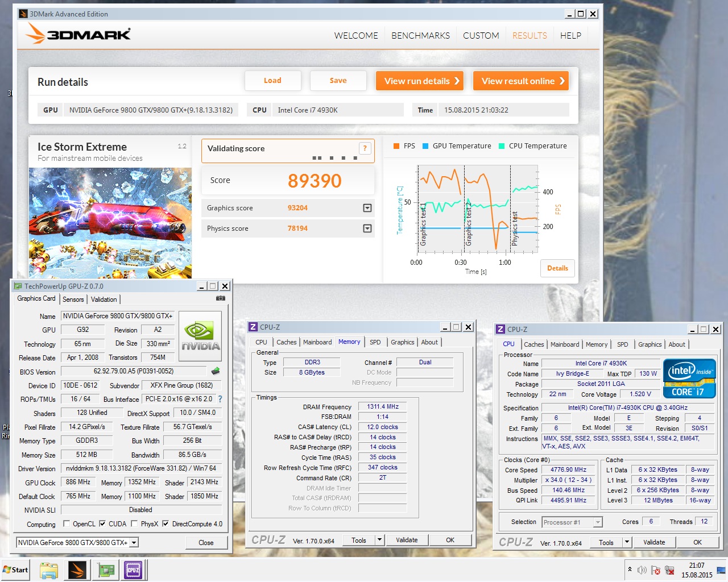Click the Save button in Run details
Screen dimensions: 728x582
click(x=338, y=81)
